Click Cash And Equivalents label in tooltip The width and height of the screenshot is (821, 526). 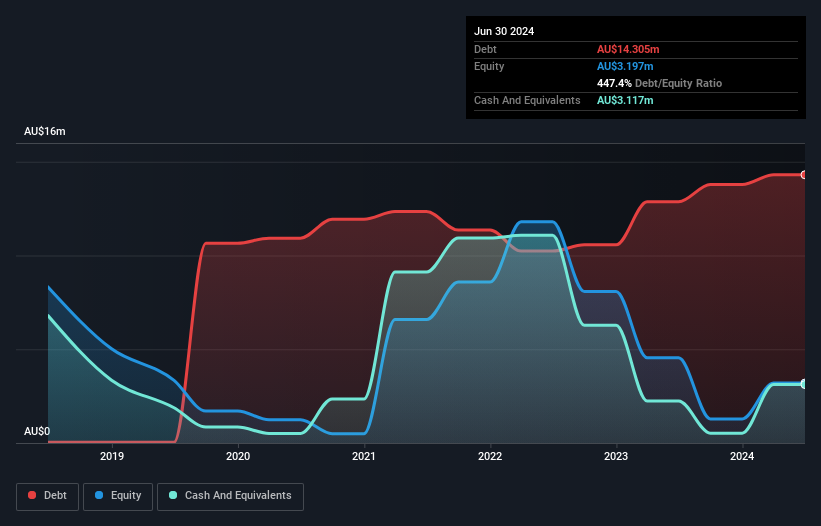point(527,100)
